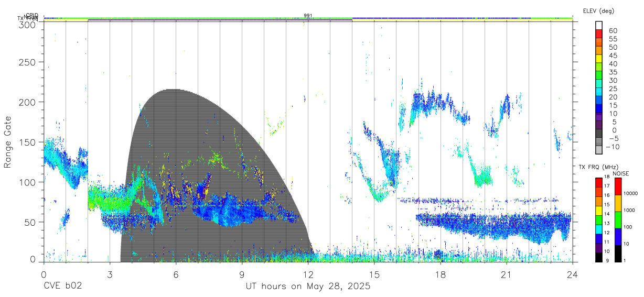Click the blue ELEV swatch between 15 and 10
644x297 pixels.
598,109
